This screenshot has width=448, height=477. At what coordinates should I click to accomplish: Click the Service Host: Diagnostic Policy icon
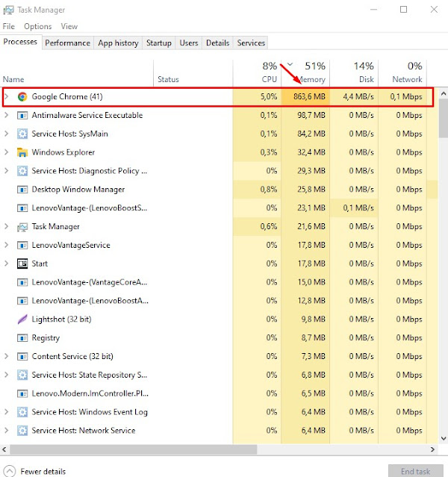[x=22, y=171]
